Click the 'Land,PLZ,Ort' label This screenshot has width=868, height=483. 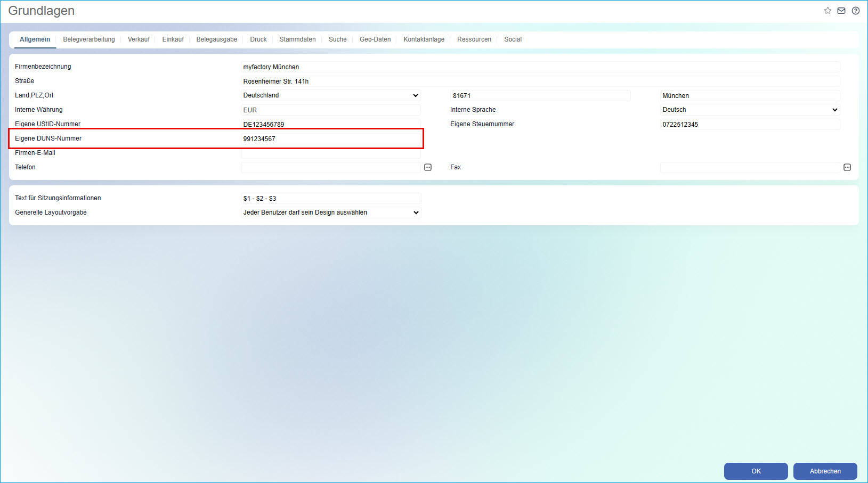[34, 95]
